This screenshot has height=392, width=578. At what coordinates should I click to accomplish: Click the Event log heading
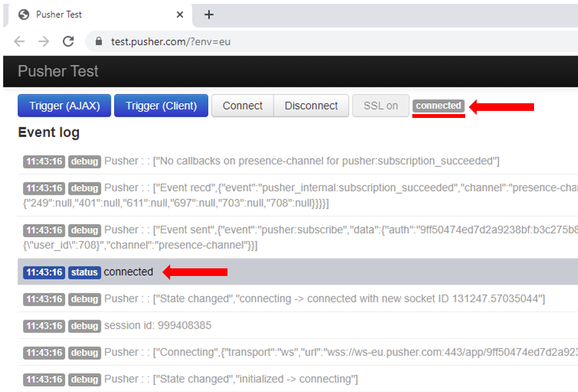(x=48, y=133)
